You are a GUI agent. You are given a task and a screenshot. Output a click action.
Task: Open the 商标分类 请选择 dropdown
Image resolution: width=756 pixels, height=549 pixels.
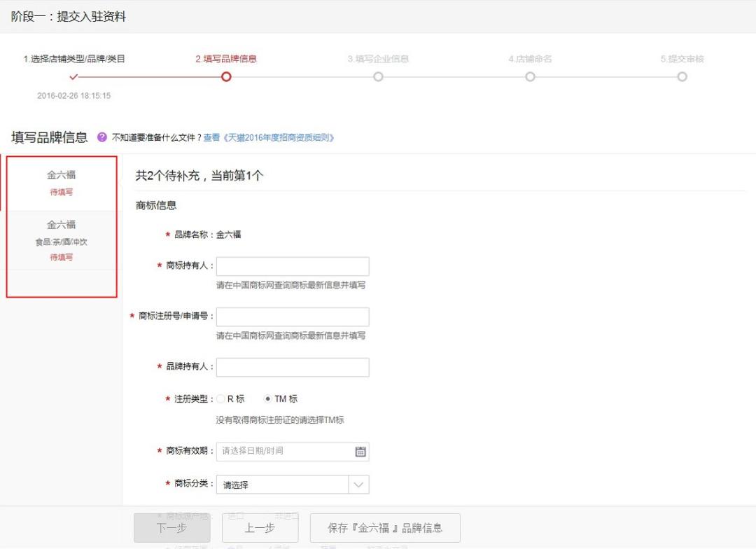point(283,484)
